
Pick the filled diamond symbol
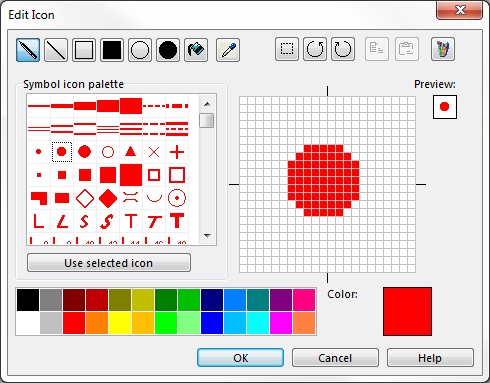coord(108,198)
